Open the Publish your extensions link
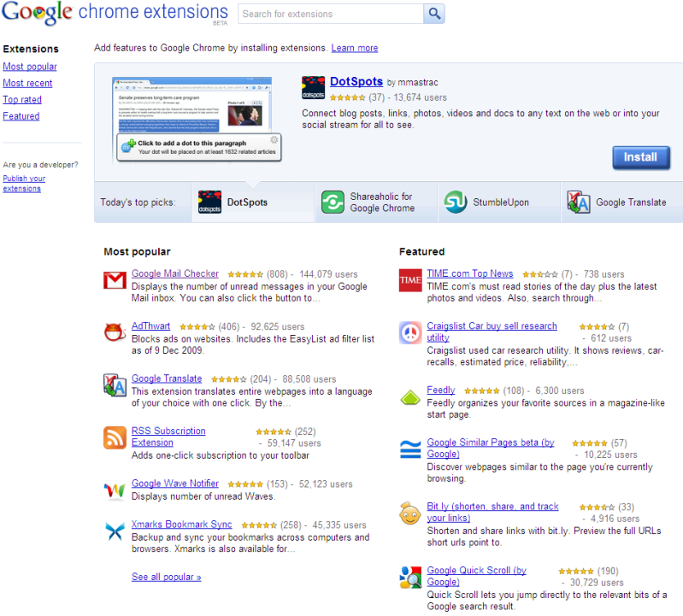 pos(24,184)
